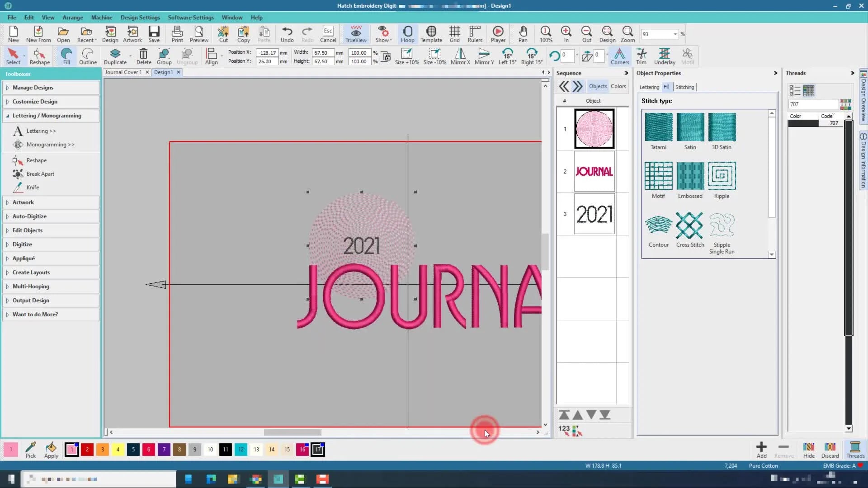Apply Mirror X to the selection
This screenshot has width=868, height=488.
[460, 56]
